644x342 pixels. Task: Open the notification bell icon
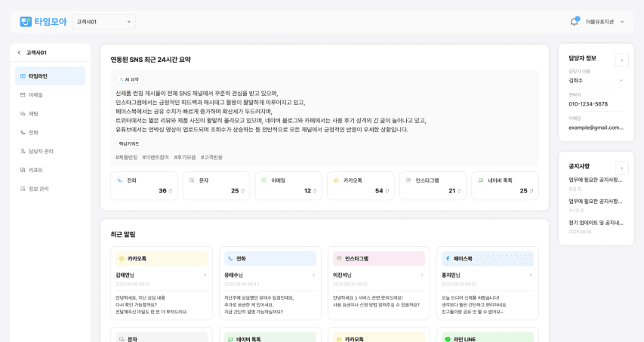pos(574,22)
